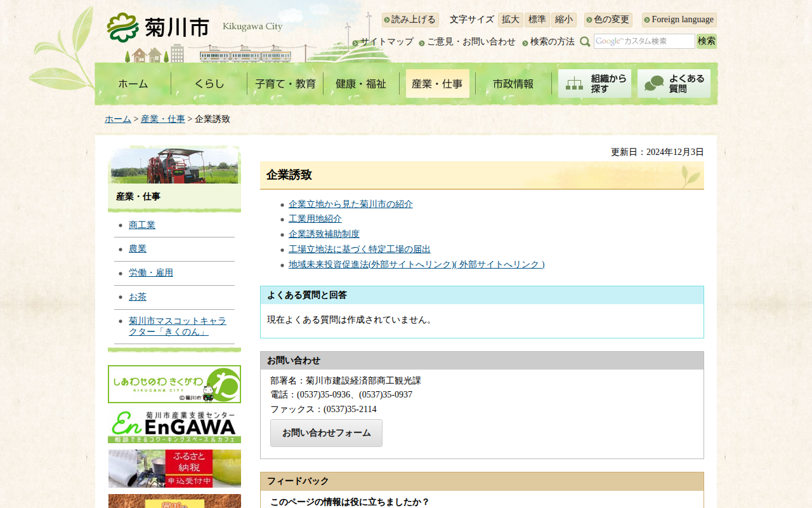Open しあわせのわ きくがわ banner
This screenshot has width=812, height=508.
[x=174, y=384]
